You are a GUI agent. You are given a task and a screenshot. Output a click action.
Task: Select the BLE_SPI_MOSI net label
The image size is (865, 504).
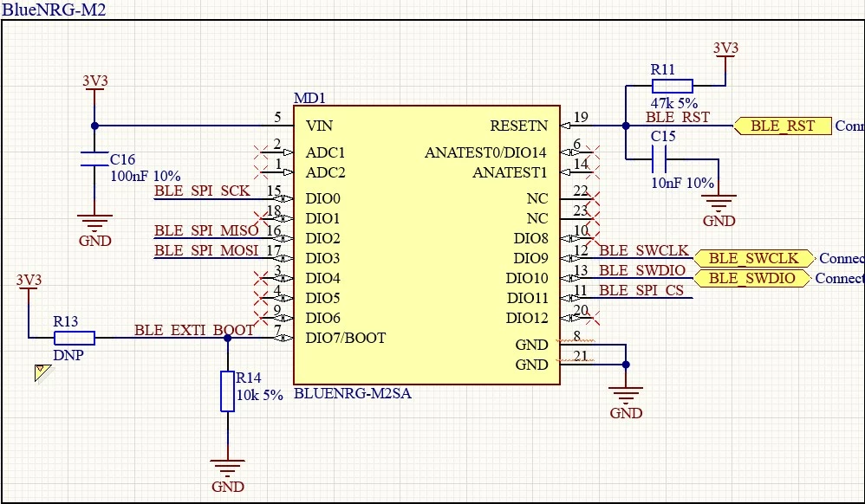pos(206,250)
